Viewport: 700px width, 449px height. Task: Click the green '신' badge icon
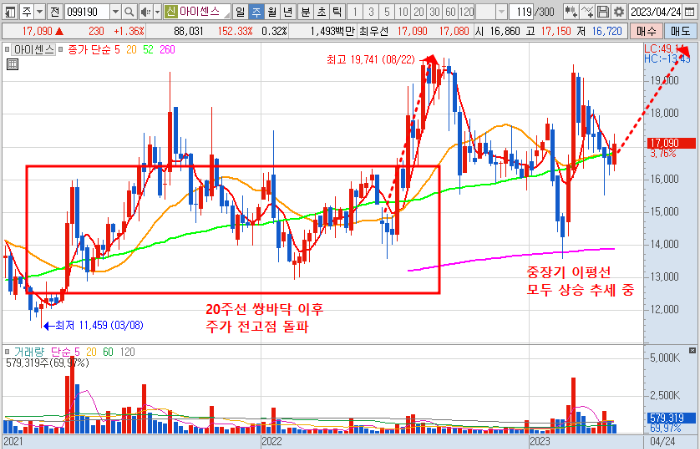pyautogui.click(x=171, y=12)
